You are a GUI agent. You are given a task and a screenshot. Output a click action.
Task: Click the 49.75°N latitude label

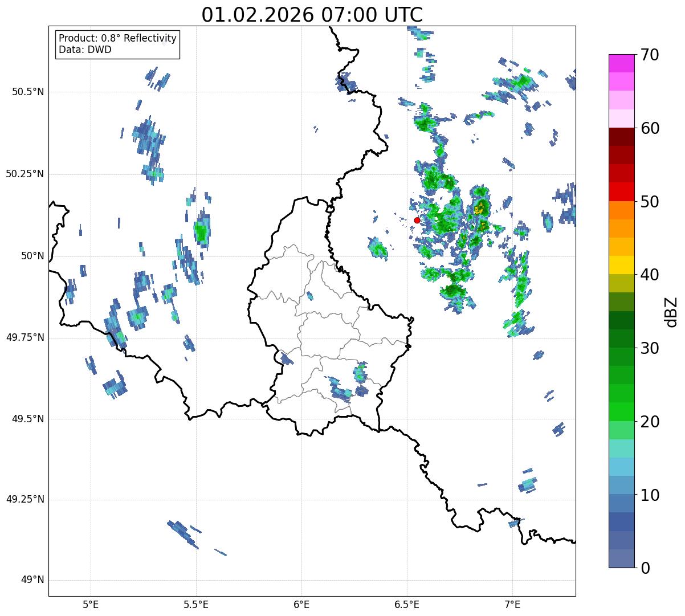(25, 337)
